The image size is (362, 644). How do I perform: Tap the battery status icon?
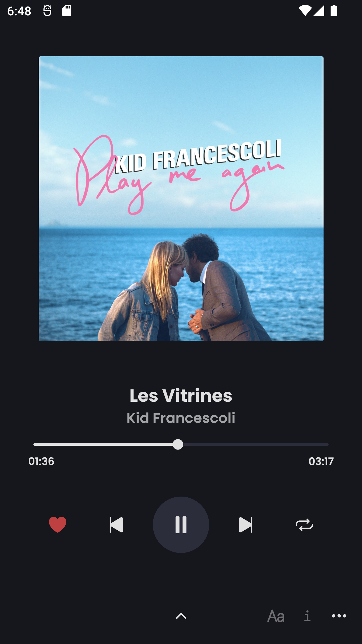334,11
